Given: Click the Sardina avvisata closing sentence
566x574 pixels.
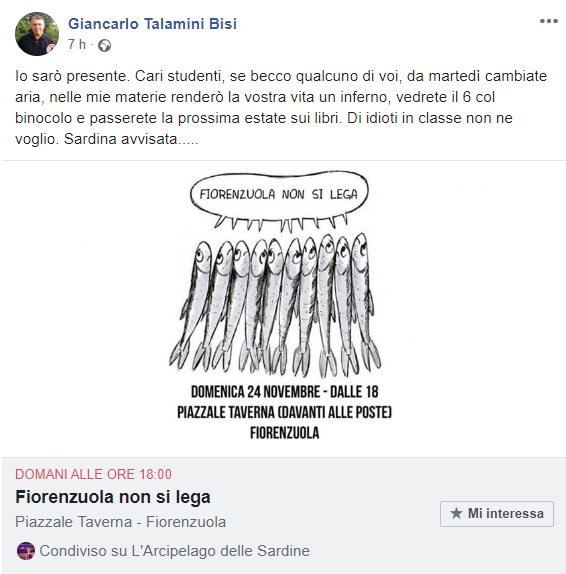Looking at the screenshot, I should click(x=131, y=139).
